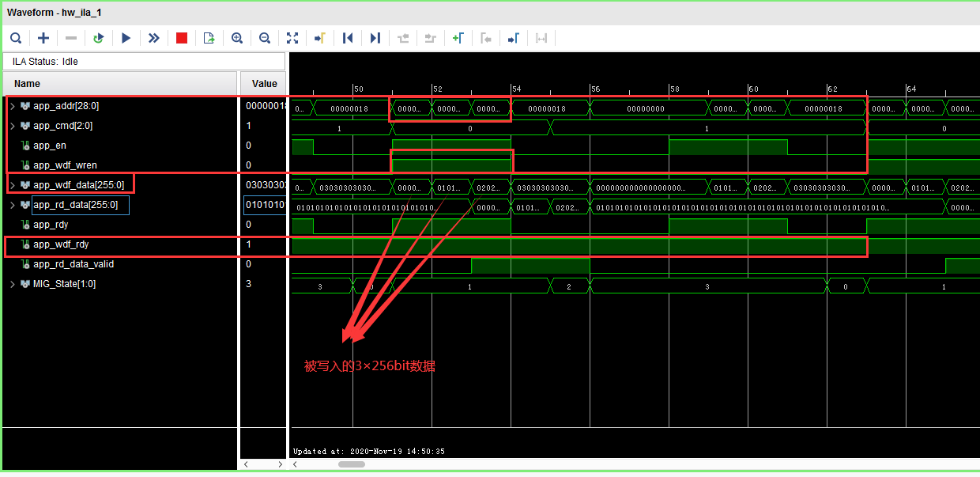
Task: Stop trigger with the red square
Action: (x=182, y=38)
